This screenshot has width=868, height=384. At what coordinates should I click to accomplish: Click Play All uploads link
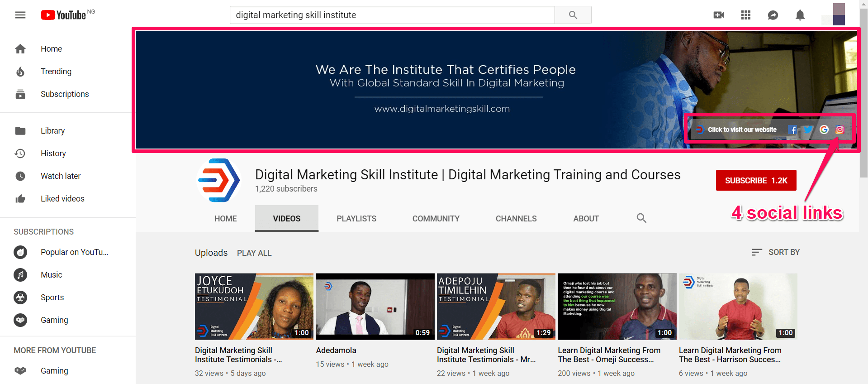254,253
